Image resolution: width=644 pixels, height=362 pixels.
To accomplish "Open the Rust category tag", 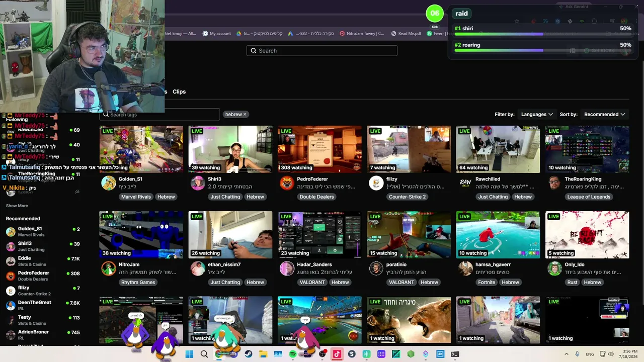I will [x=572, y=282].
